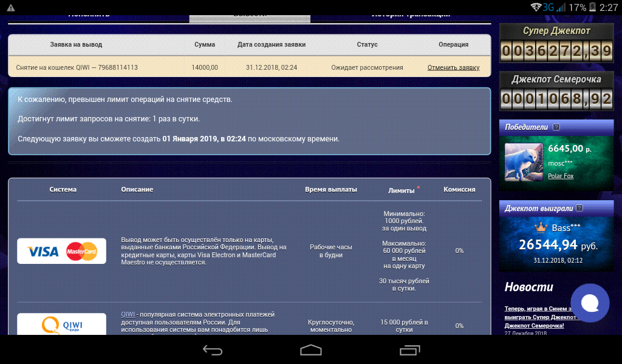Click the crown icon near Bass***
Image resolution: width=622 pixels, height=364 pixels.
pyautogui.click(x=541, y=227)
